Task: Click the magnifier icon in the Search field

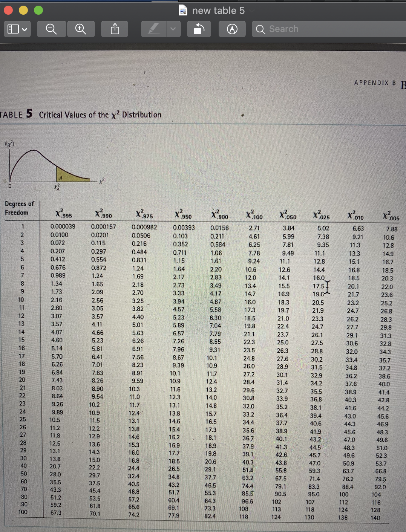Action: click(261, 29)
